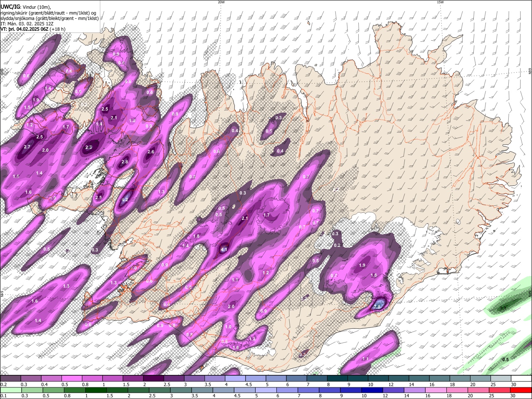Pick the white snow scale swatch between 25 and 30
The height and width of the screenshot is (399, 532).
click(501, 379)
